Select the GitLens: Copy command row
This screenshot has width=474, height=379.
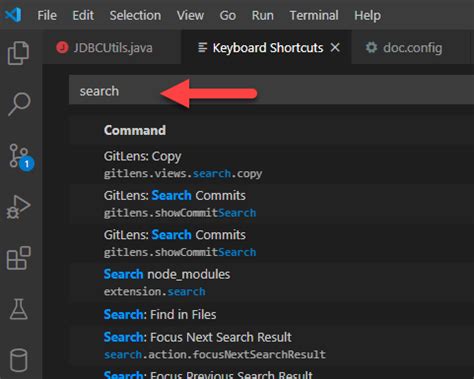pos(271,164)
